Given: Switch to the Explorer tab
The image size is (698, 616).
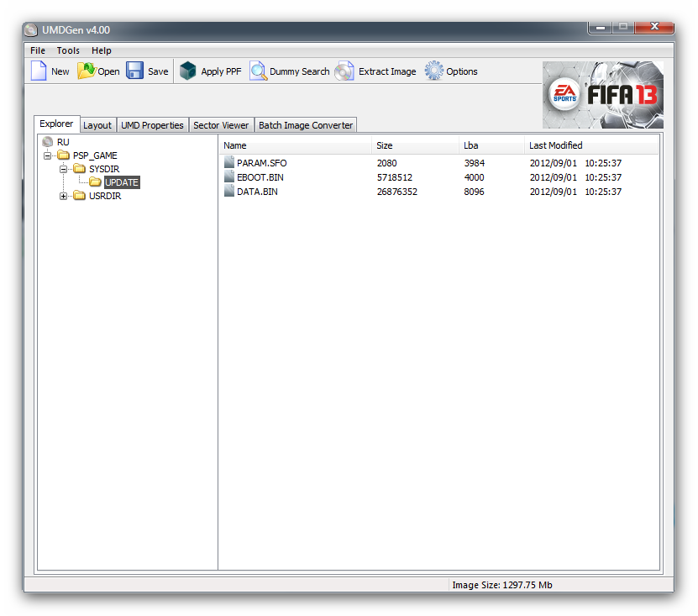Looking at the screenshot, I should click(56, 124).
